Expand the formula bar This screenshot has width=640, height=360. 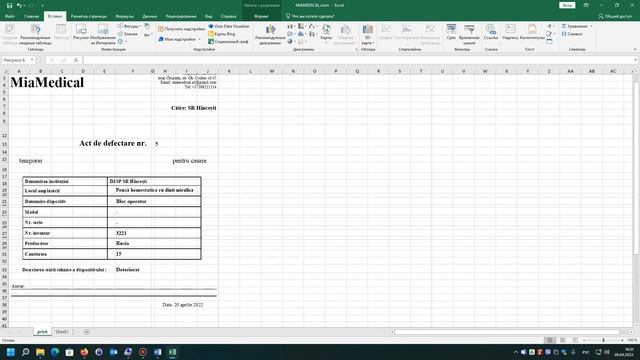[635, 60]
